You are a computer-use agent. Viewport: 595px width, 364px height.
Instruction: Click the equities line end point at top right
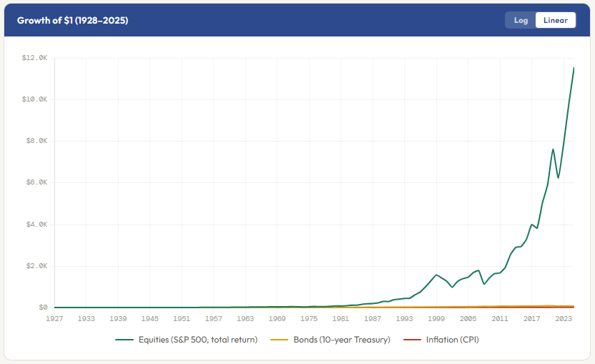(574, 68)
